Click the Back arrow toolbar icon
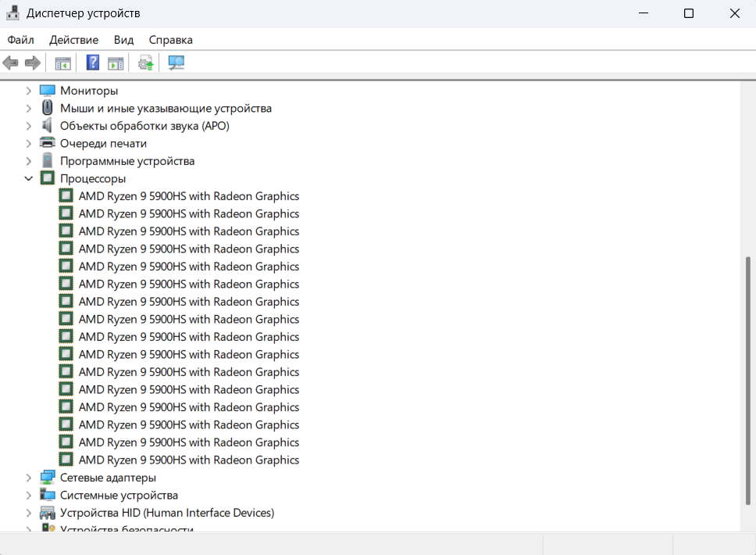Image resolution: width=756 pixels, height=555 pixels. 11,63
